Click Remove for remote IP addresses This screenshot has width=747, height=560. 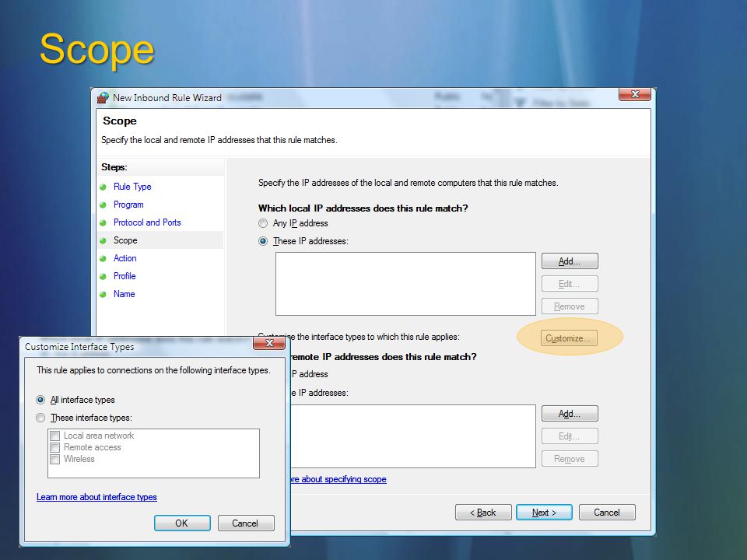click(570, 459)
